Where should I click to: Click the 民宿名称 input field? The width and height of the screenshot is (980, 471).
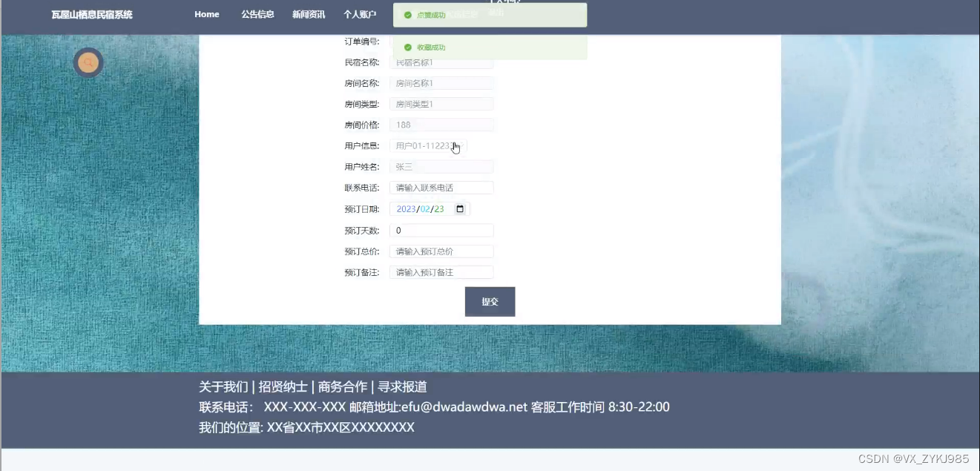(441, 62)
